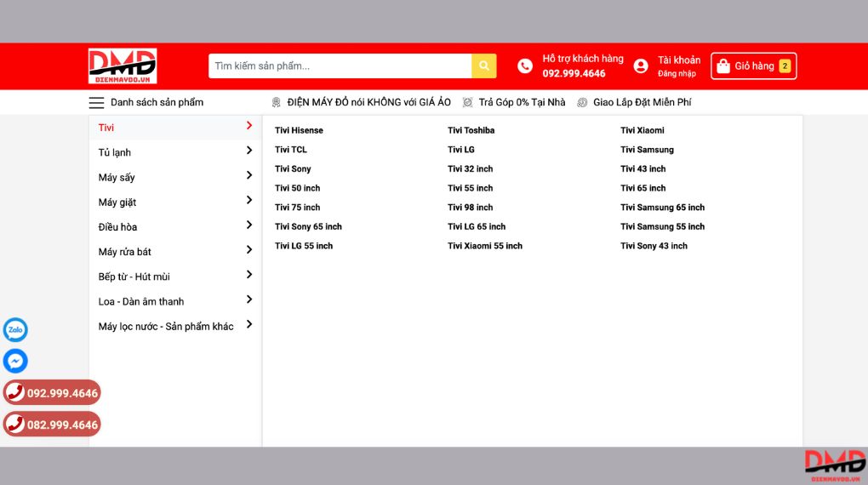Click phone icon on 082.999.4646 call button

point(15,424)
